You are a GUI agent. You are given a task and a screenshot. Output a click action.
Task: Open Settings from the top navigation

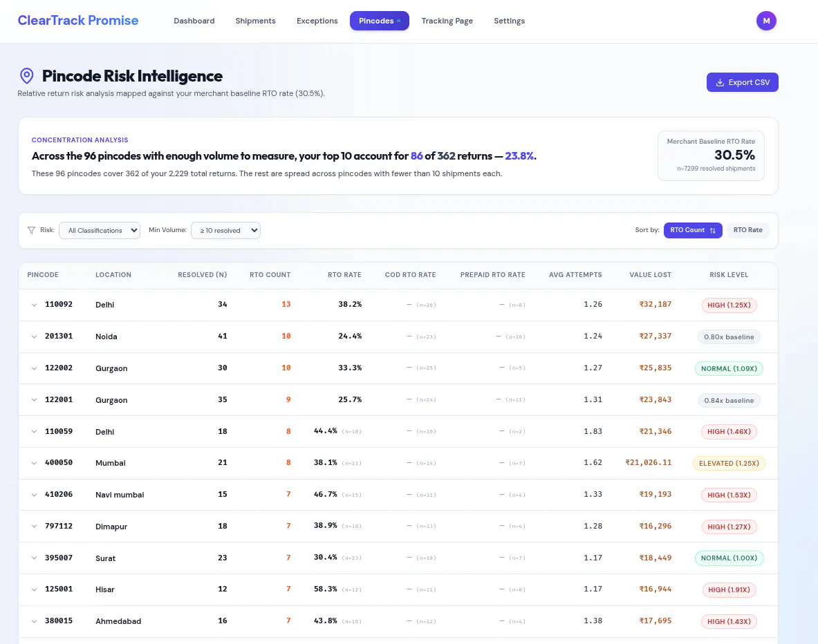click(509, 21)
